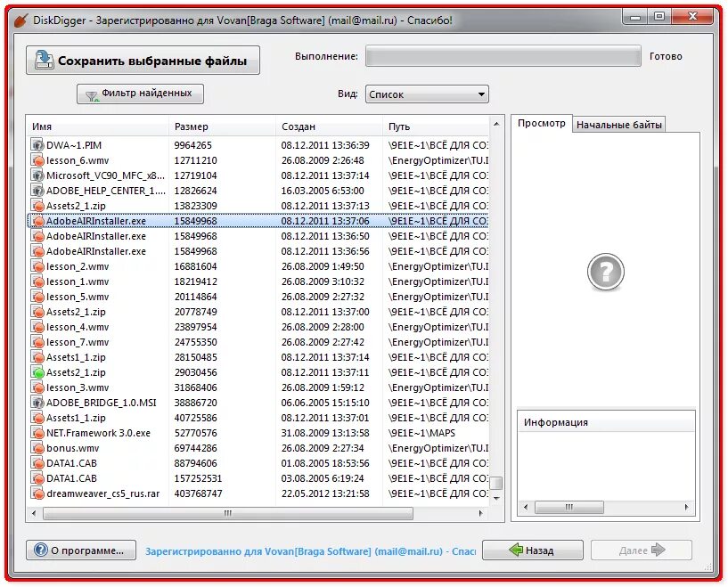Click the down arrow of file list scrollbar

496,498
